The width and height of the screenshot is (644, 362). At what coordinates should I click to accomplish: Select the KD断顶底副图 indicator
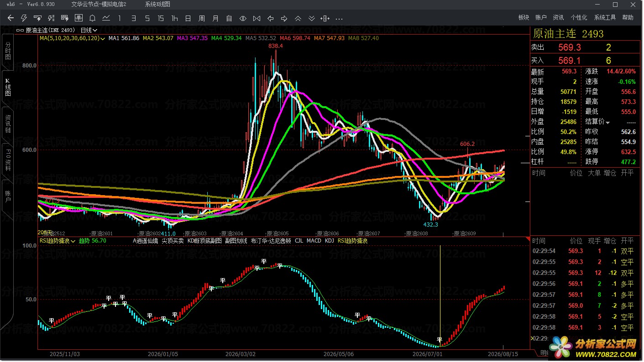pos(204,241)
